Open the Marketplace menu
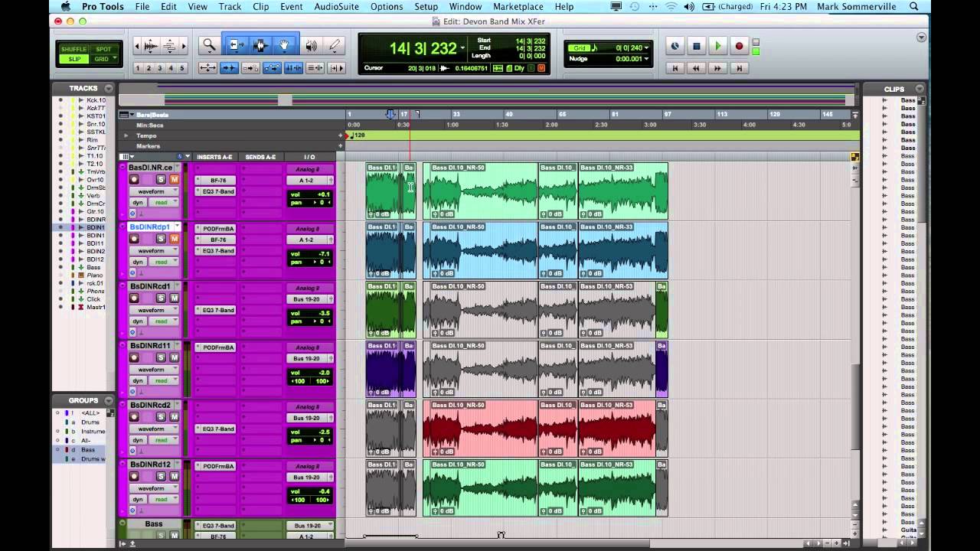This screenshot has height=551, width=980. [518, 6]
